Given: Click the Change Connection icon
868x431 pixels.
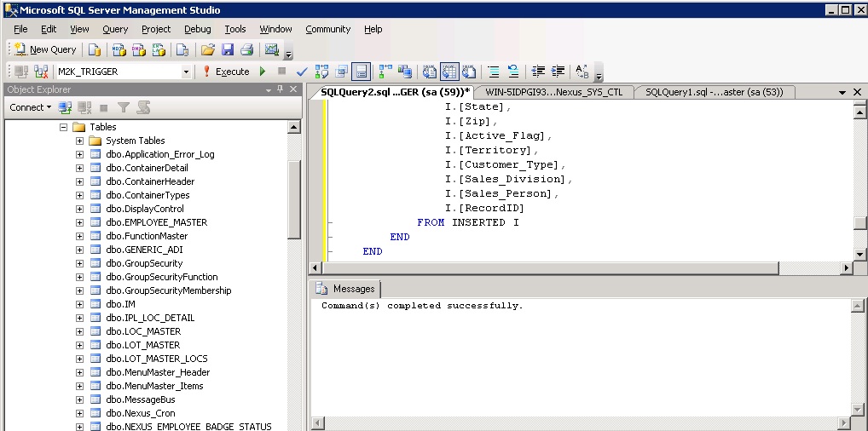Looking at the screenshot, I should click(40, 72).
